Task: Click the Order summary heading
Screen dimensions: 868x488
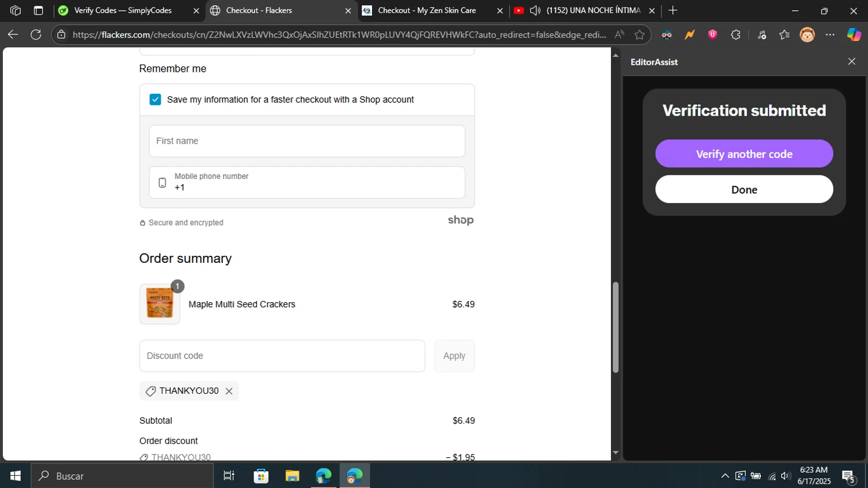Action: coord(185,258)
